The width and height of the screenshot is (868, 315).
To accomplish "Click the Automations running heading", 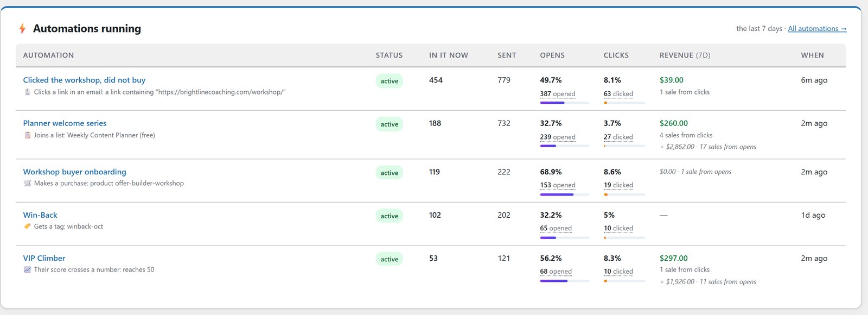I will (87, 28).
